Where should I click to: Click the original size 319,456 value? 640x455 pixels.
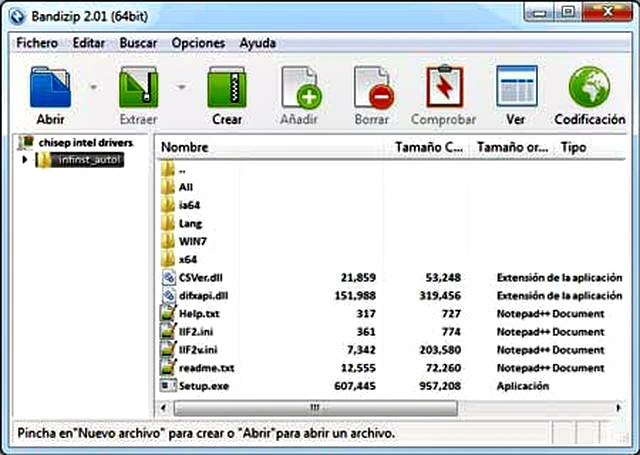pyautogui.click(x=440, y=295)
